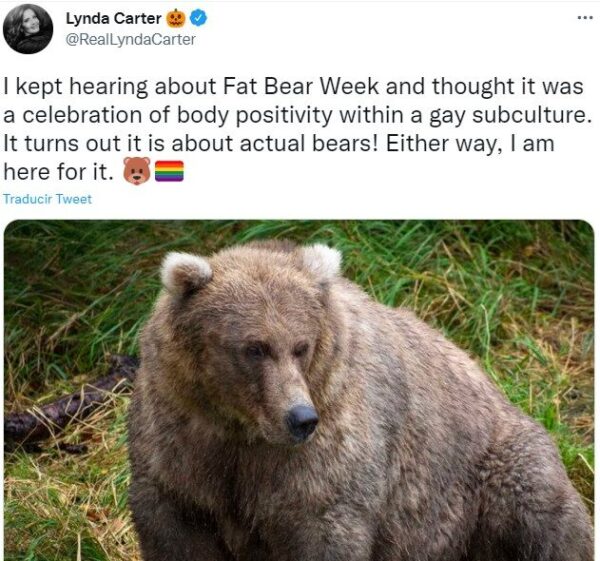Click the bear's fuzzy white left ear
600x561 pixels.
186,272
